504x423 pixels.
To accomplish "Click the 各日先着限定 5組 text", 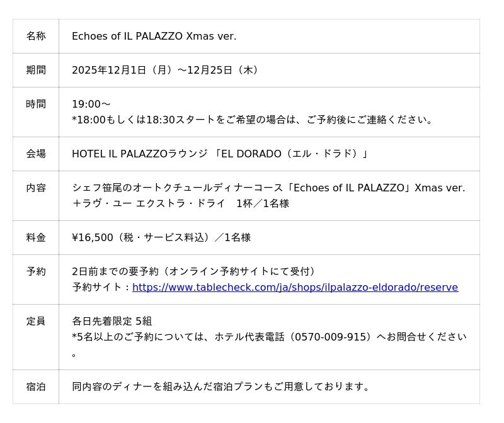I will pyautogui.click(x=112, y=322).
